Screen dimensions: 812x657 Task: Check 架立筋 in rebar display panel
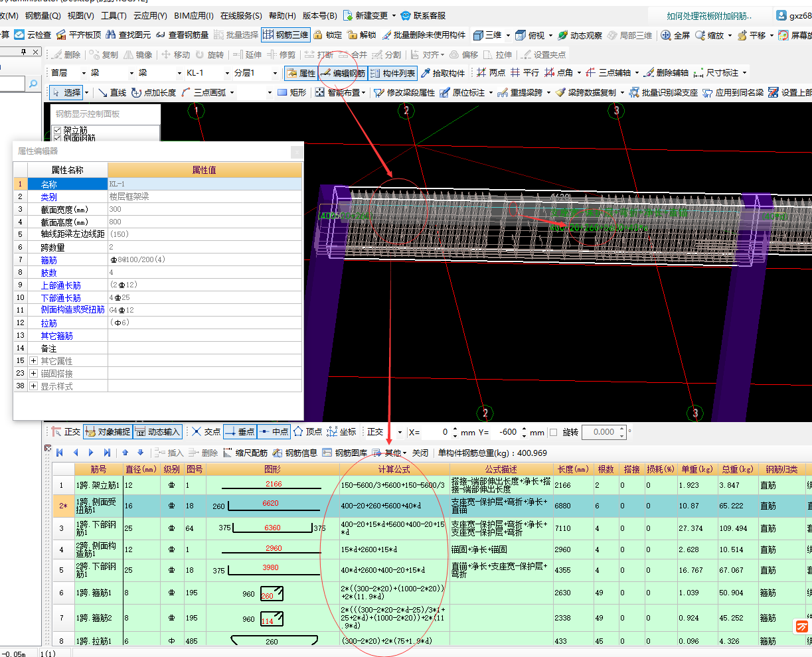(58, 131)
